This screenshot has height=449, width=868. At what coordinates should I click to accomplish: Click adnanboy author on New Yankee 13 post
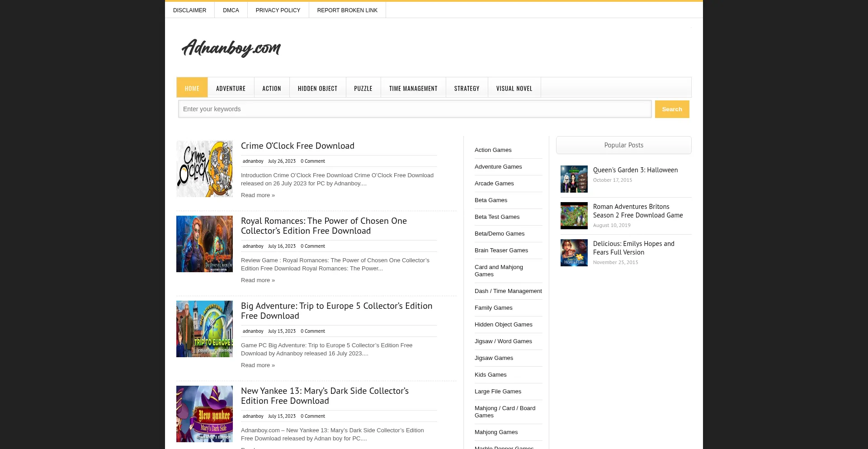(253, 416)
